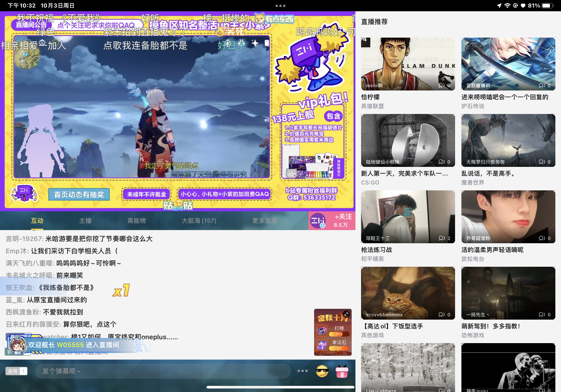Open the 大航海 (157) tab
561x392 pixels.
199,221
